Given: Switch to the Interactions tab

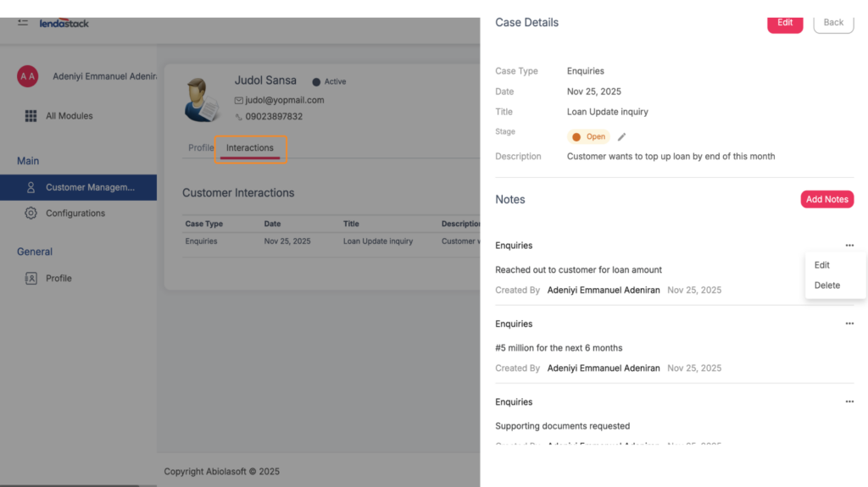Looking at the screenshot, I should [250, 148].
